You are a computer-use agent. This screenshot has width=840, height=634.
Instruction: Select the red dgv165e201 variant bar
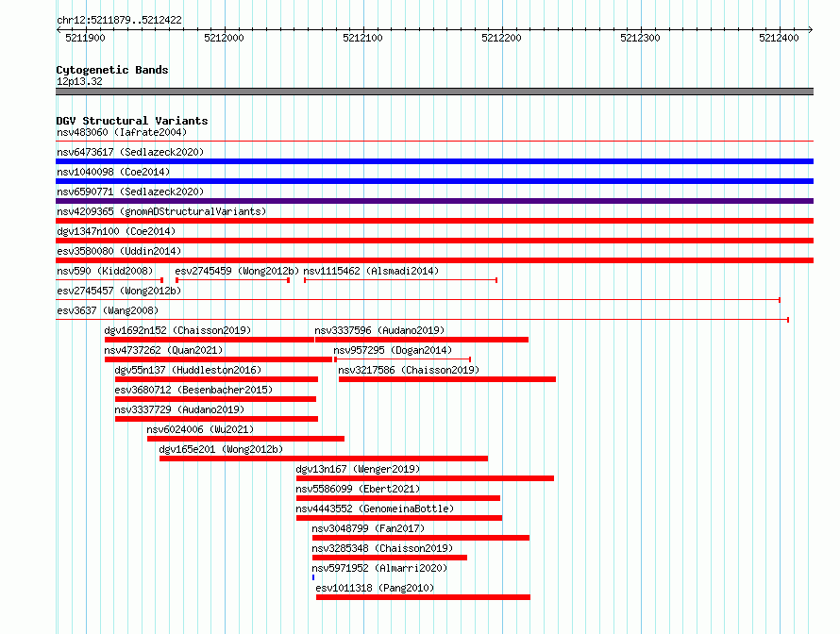324,459
